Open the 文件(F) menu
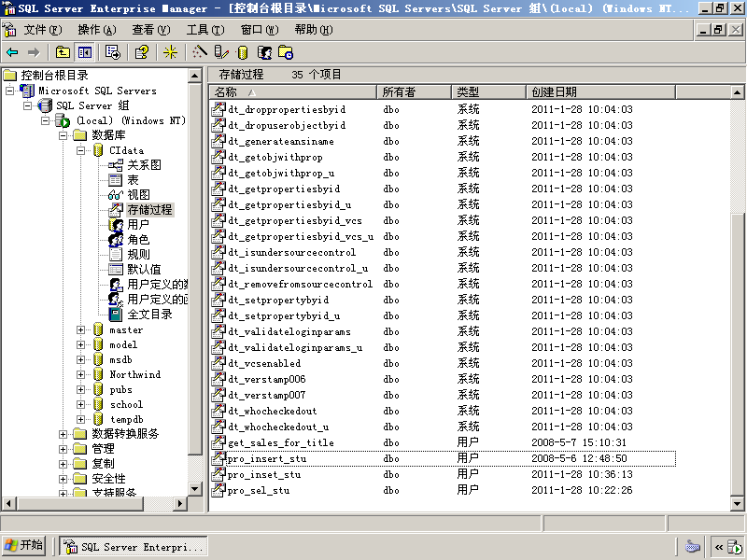 click(43, 30)
